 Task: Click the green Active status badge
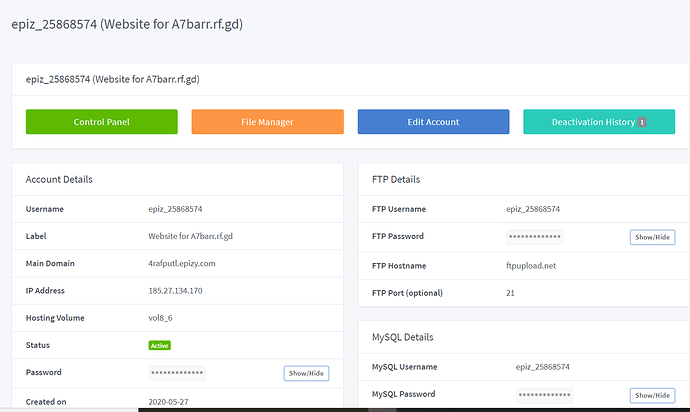point(159,345)
